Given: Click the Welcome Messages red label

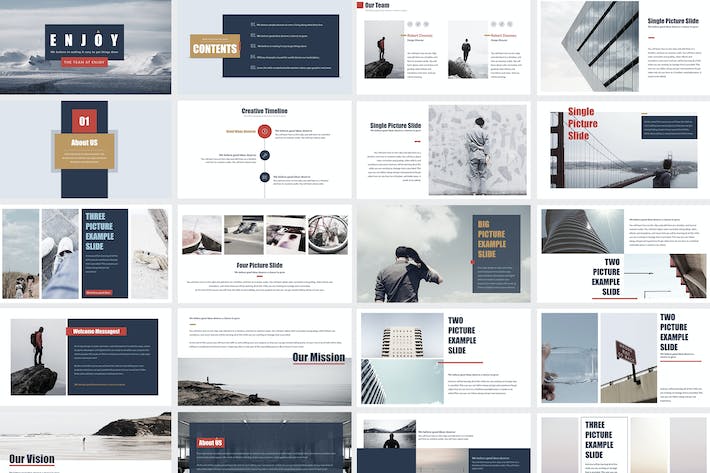Looking at the screenshot, I should coord(96,331).
